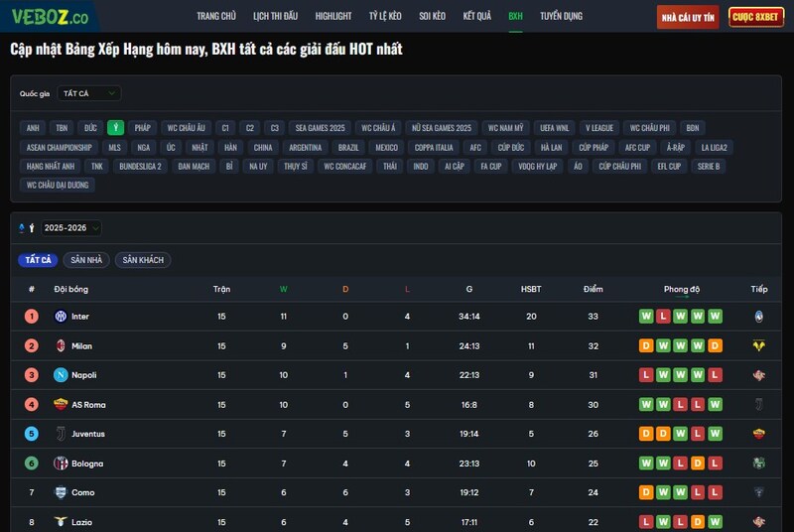Image resolution: width=794 pixels, height=532 pixels.
Task: Click the Milan club crest
Action: 60,346
